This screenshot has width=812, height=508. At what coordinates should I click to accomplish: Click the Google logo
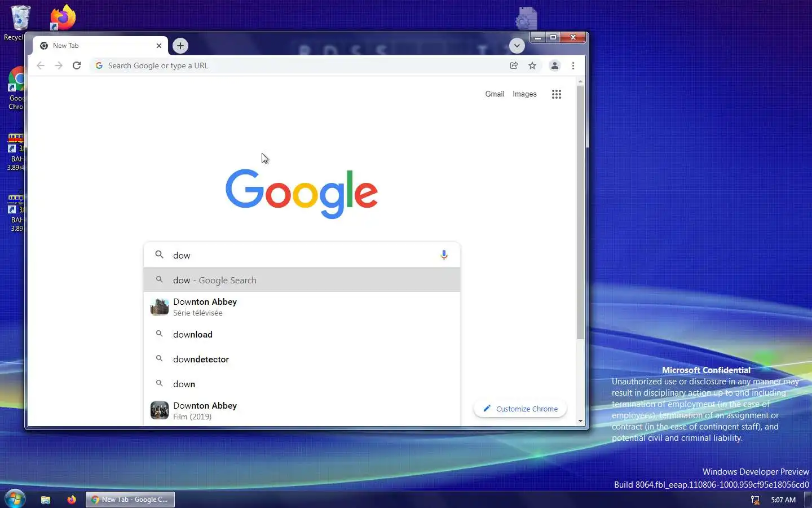(302, 193)
